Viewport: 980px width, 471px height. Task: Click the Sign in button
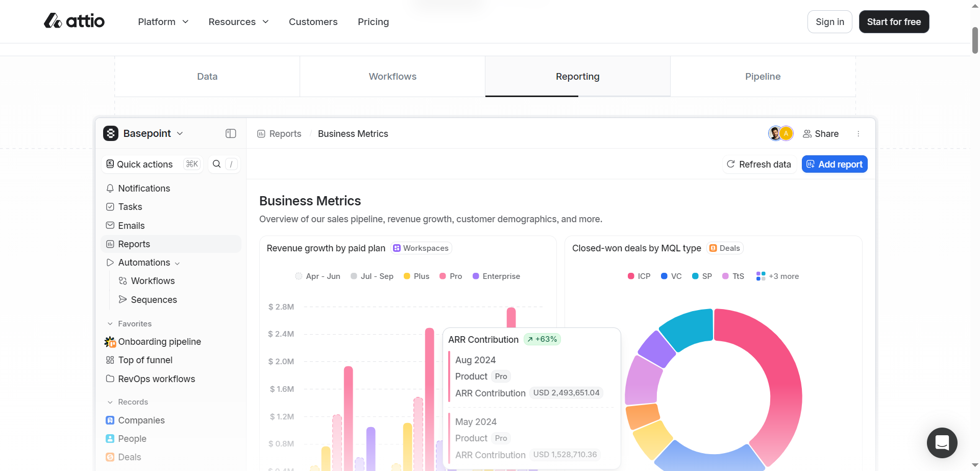point(830,21)
